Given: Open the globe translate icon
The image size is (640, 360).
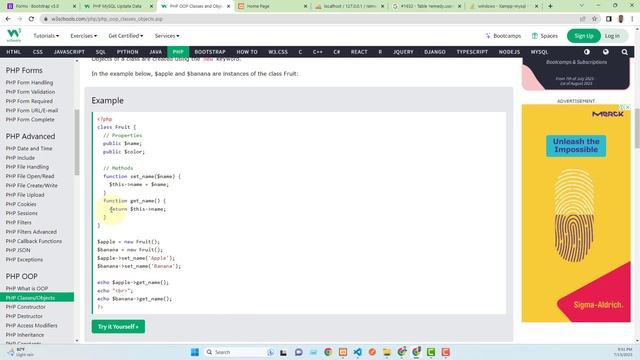Looking at the screenshot, I should point(605,52).
